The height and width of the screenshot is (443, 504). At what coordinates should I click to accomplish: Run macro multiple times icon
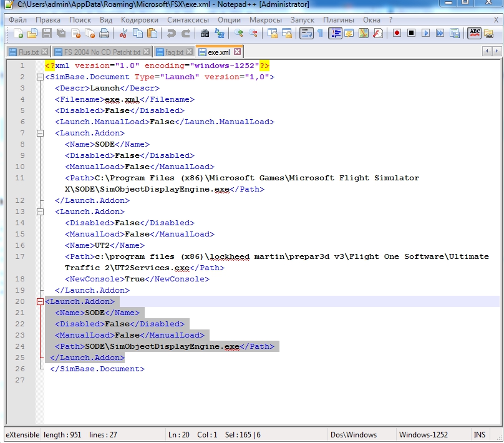click(x=440, y=33)
